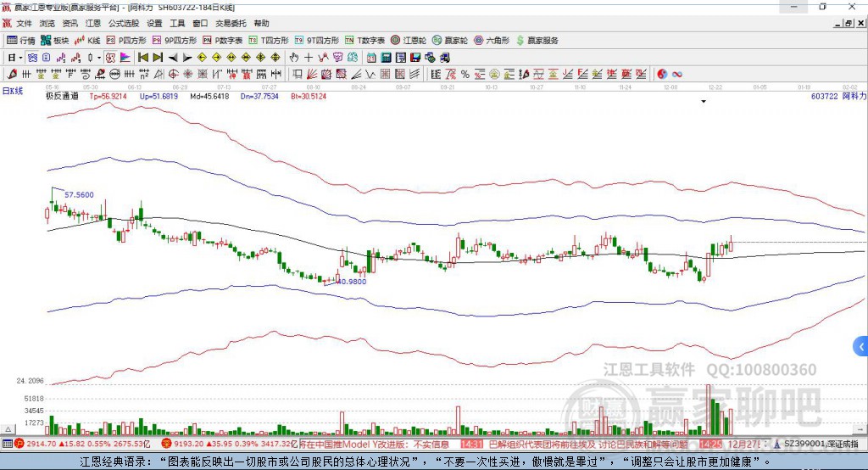Expand the candlestick style dropdown arrow
The height and width of the screenshot is (470, 868).
99,58
